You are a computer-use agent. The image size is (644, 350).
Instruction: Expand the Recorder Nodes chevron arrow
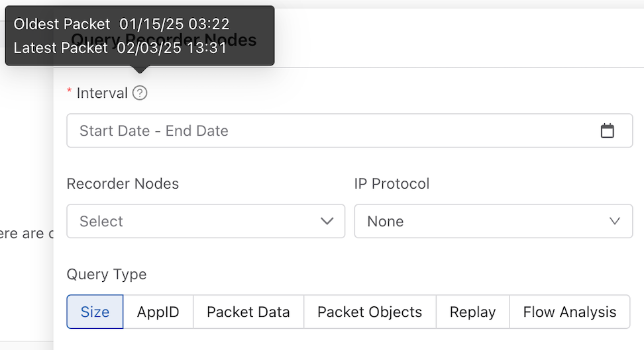327,221
